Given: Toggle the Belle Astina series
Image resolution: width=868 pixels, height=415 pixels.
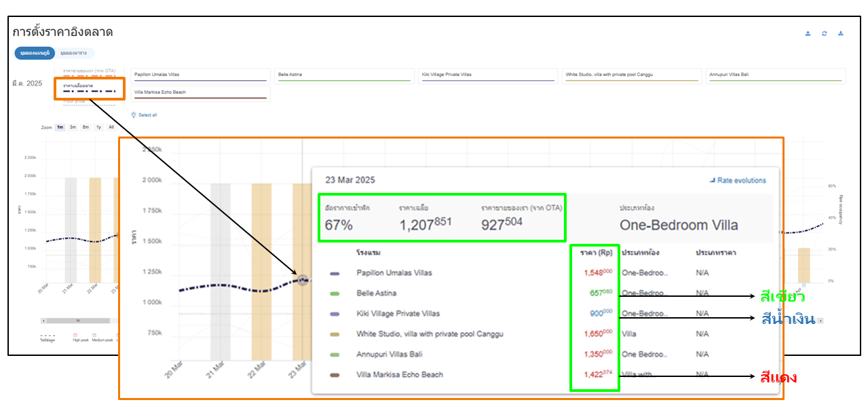Looking at the screenshot, I should 343,76.
